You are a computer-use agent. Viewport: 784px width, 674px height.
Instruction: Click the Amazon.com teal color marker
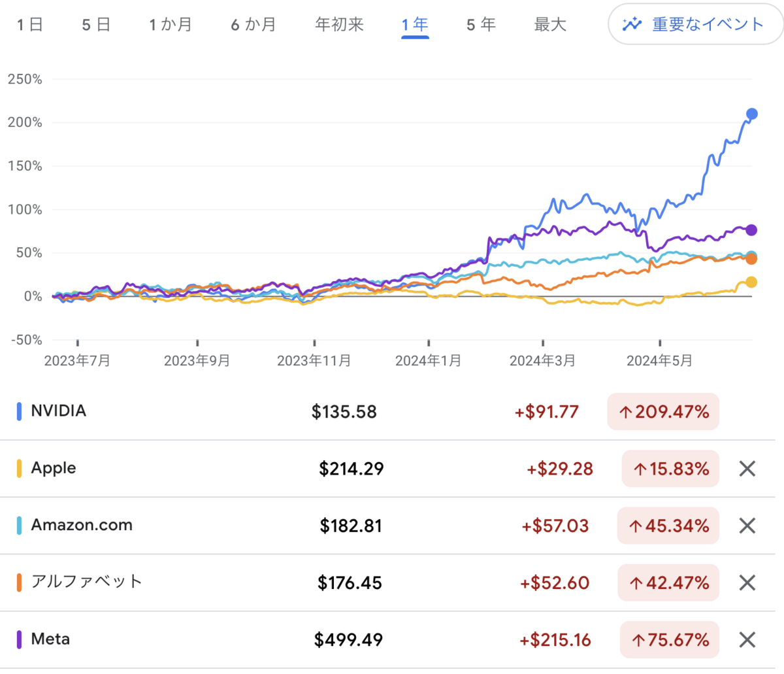(20, 525)
